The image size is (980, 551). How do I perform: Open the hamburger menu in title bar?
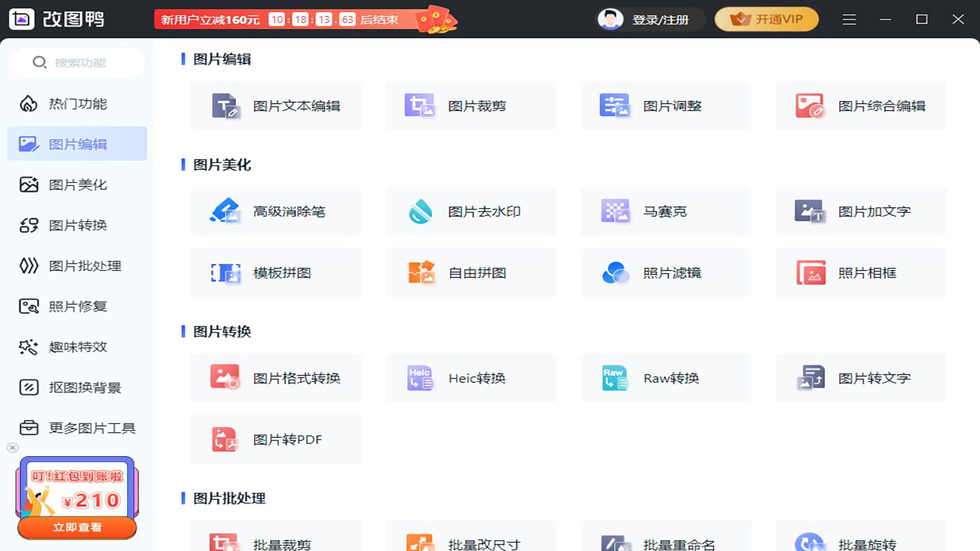849,19
